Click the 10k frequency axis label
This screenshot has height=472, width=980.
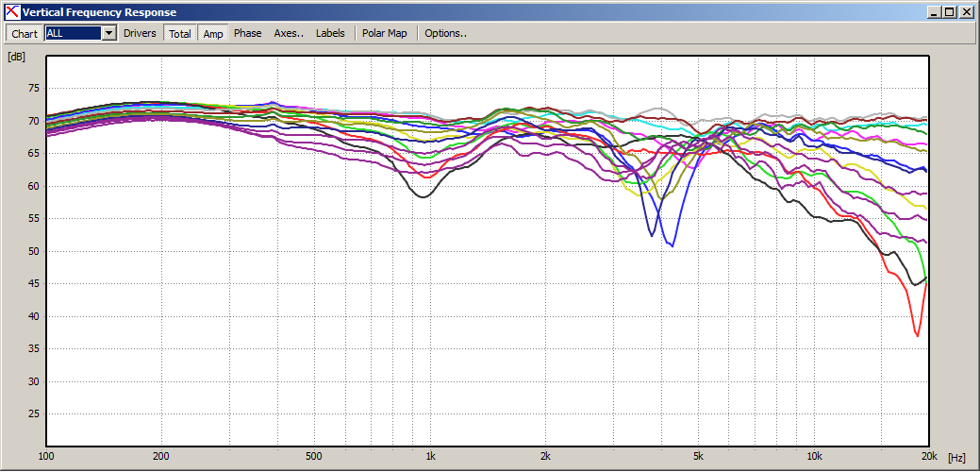pos(813,455)
